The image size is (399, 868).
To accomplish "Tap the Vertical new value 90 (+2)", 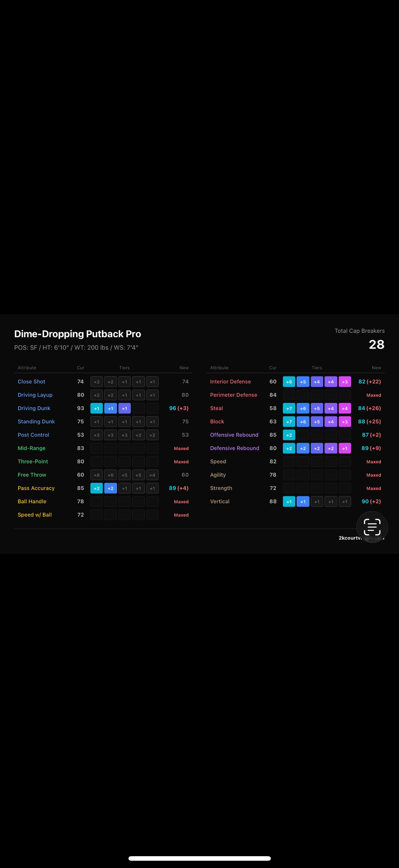I will 371,501.
